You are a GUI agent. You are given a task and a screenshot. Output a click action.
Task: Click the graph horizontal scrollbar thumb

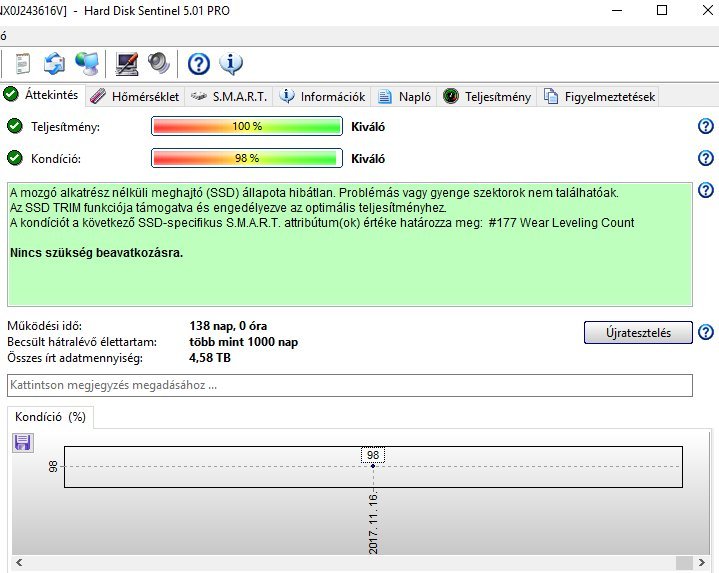(684, 562)
